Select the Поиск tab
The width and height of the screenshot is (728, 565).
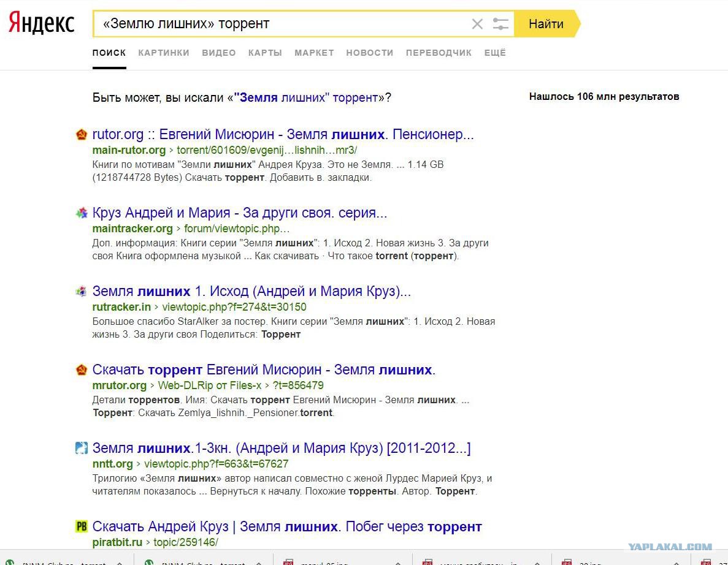[x=109, y=53]
